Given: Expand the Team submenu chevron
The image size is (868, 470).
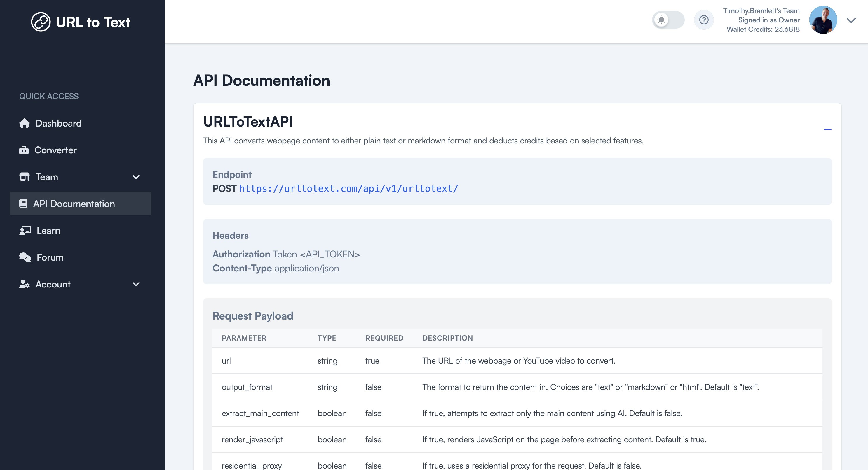Looking at the screenshot, I should point(136,177).
